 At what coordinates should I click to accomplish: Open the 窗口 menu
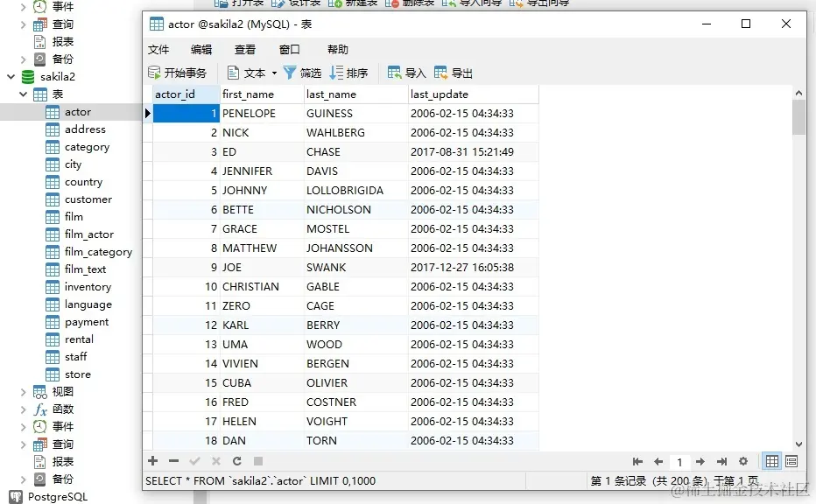pyautogui.click(x=289, y=49)
